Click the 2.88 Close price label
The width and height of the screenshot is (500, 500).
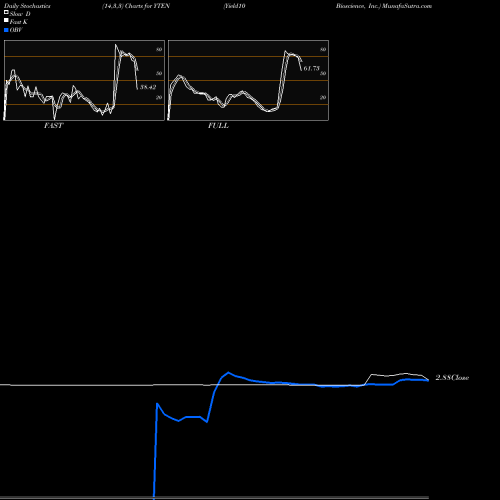(452, 378)
